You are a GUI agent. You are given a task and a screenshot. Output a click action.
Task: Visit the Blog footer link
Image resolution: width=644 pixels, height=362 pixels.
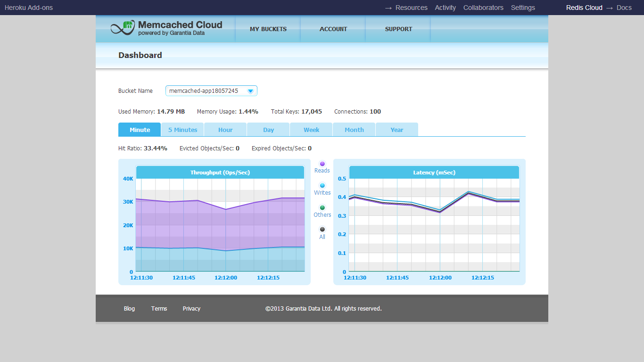pyautogui.click(x=129, y=309)
